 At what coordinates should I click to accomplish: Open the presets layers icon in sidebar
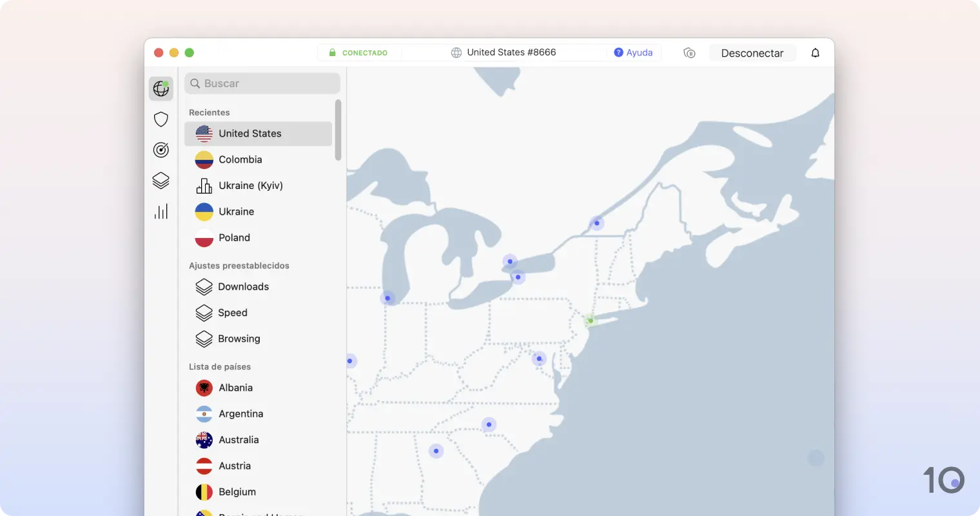161,181
